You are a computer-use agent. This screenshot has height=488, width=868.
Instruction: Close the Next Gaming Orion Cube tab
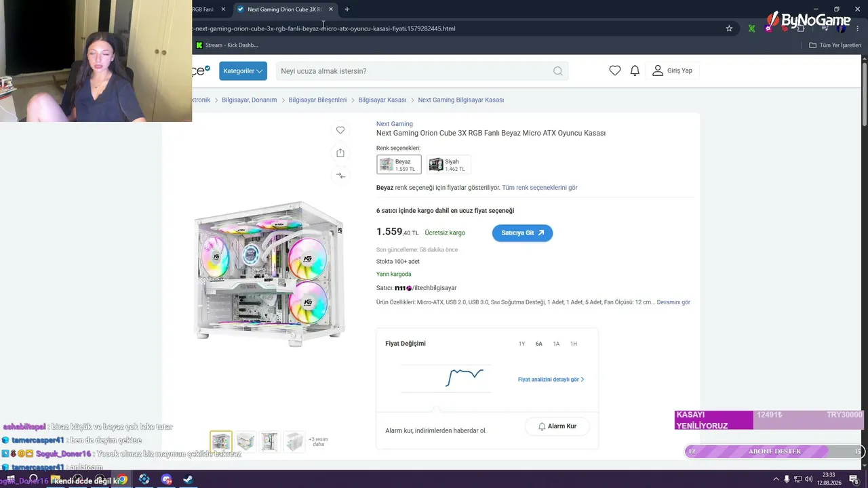331,9
